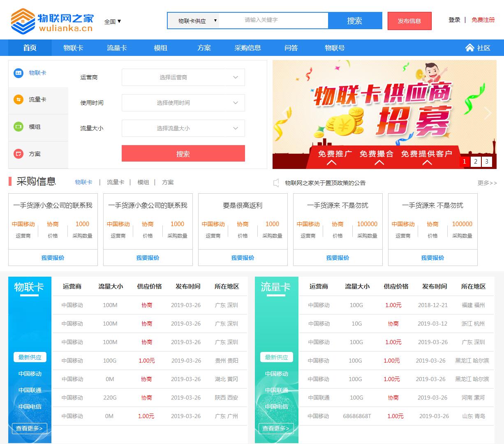
Task: Open the 采购信息 nav menu item
Action: [247, 48]
